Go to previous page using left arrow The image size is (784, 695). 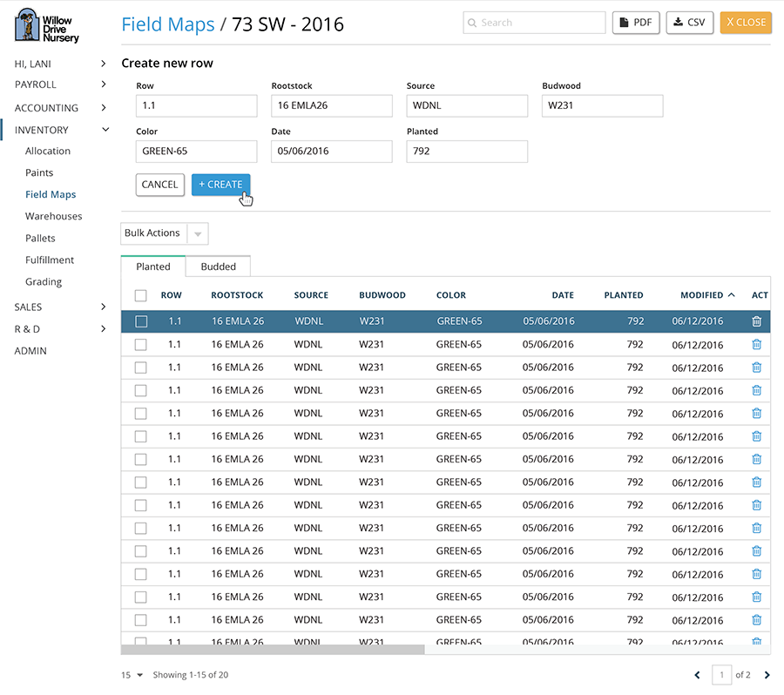point(697,675)
